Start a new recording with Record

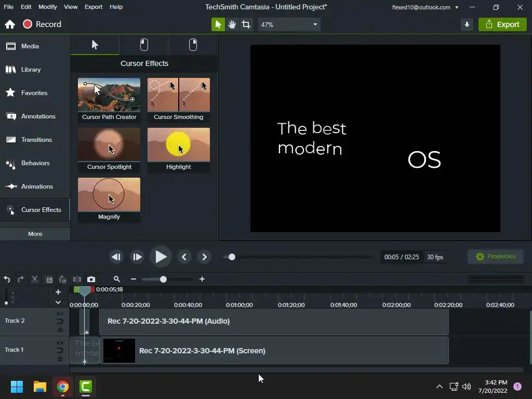click(x=42, y=24)
